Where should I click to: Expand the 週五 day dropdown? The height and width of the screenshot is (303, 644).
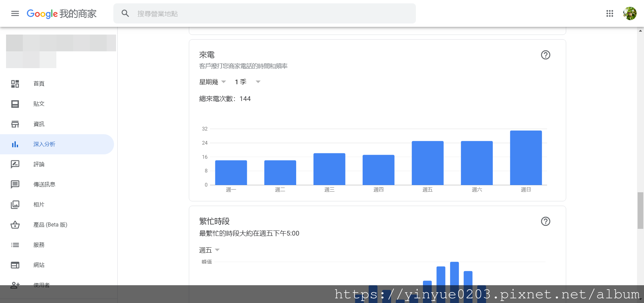[209, 250]
